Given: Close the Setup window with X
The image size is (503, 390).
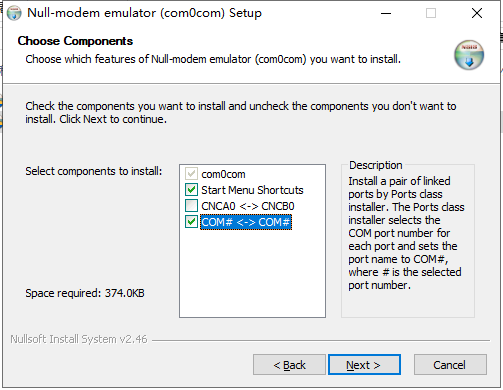Looking at the screenshot, I should tap(477, 13).
